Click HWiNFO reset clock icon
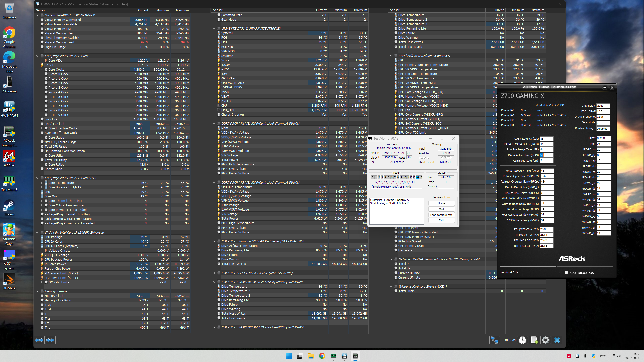 522,340
